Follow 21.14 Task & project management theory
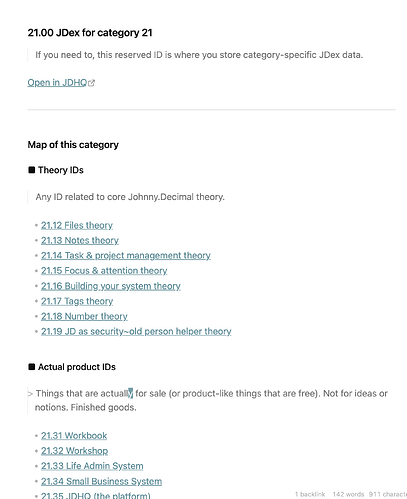This screenshot has width=407, height=499. [x=126, y=256]
